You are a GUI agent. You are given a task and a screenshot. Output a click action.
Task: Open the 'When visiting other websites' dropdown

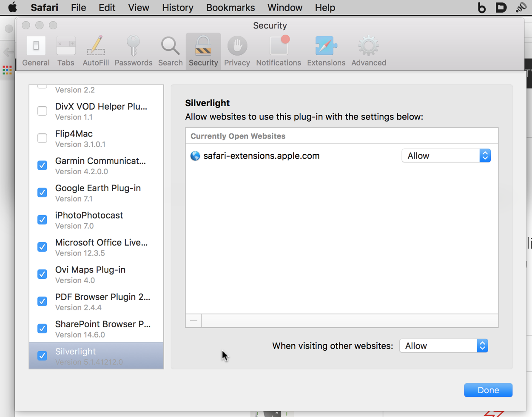(444, 346)
